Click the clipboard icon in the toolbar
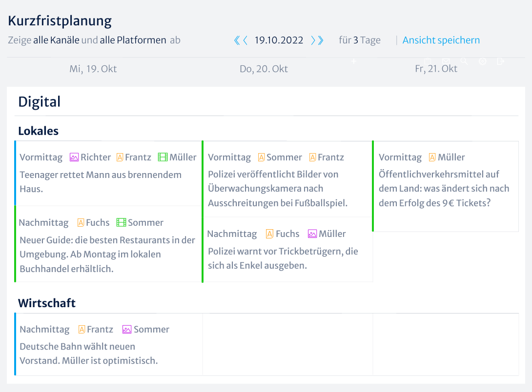 pos(428,61)
